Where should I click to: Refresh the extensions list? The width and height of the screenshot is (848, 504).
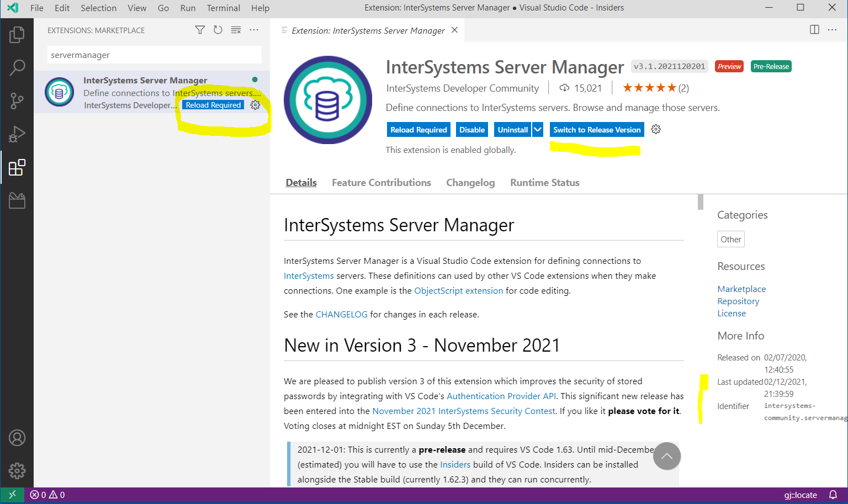[218, 30]
